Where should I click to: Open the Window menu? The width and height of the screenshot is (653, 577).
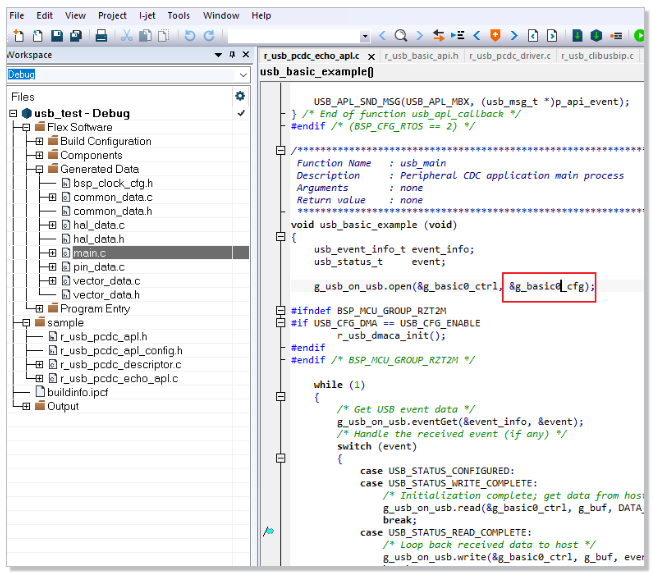pyautogui.click(x=221, y=16)
